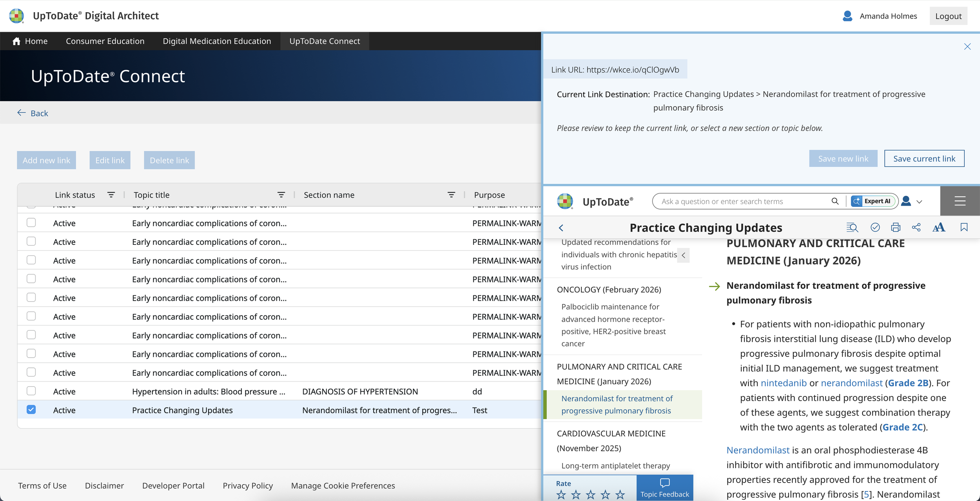Switch to the UpToDate Connect tab
The height and width of the screenshot is (501, 980).
point(325,41)
